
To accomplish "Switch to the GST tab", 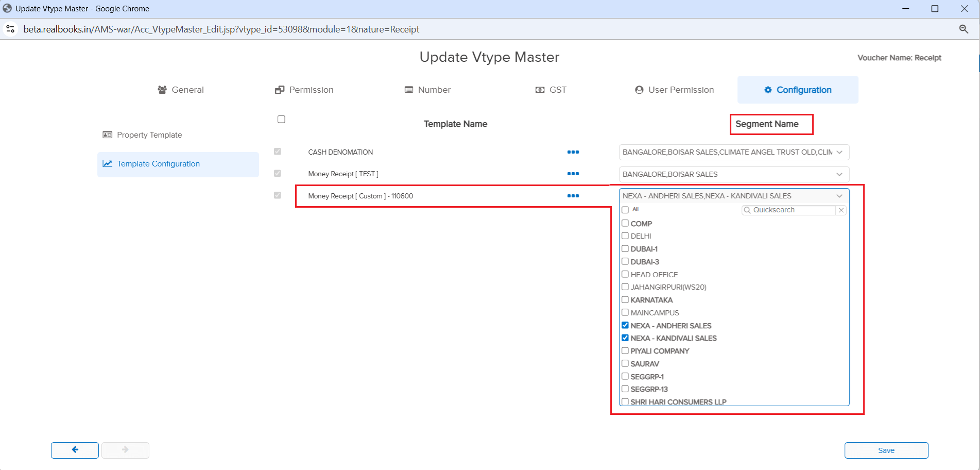I will [x=551, y=90].
